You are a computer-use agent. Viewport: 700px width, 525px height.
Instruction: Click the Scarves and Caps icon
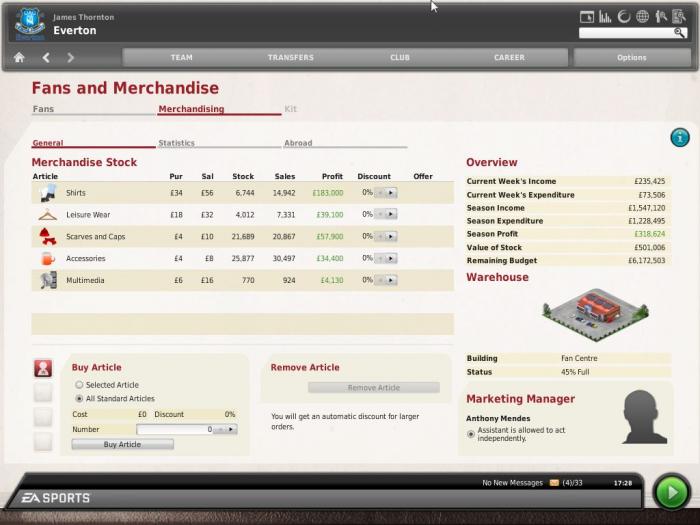[48, 237]
